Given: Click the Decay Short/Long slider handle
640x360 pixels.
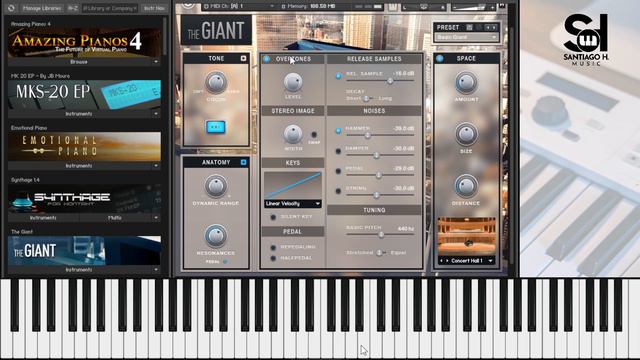Looking at the screenshot, I should (x=366, y=98).
